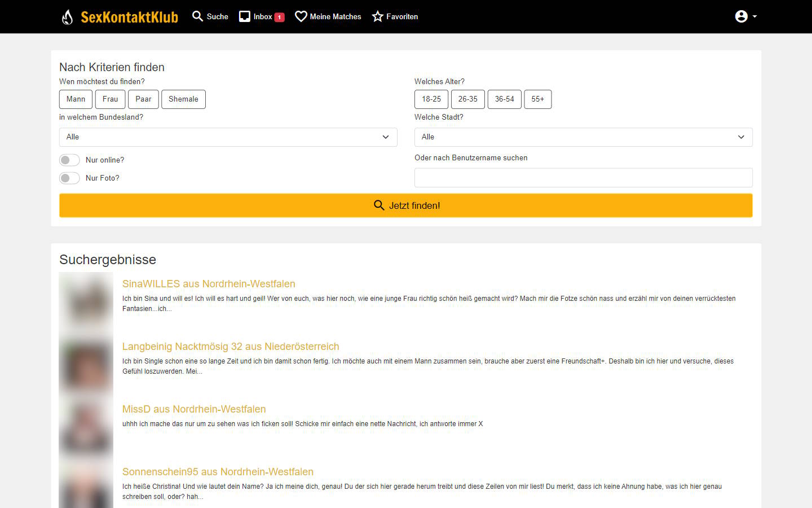Open the 'Welche Stadt?' dropdown

[x=583, y=137]
